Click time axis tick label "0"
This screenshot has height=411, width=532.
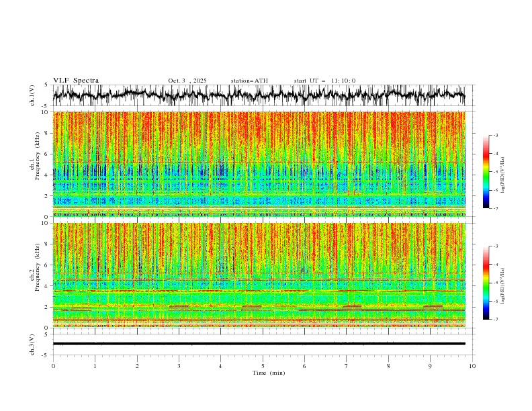tap(53, 366)
